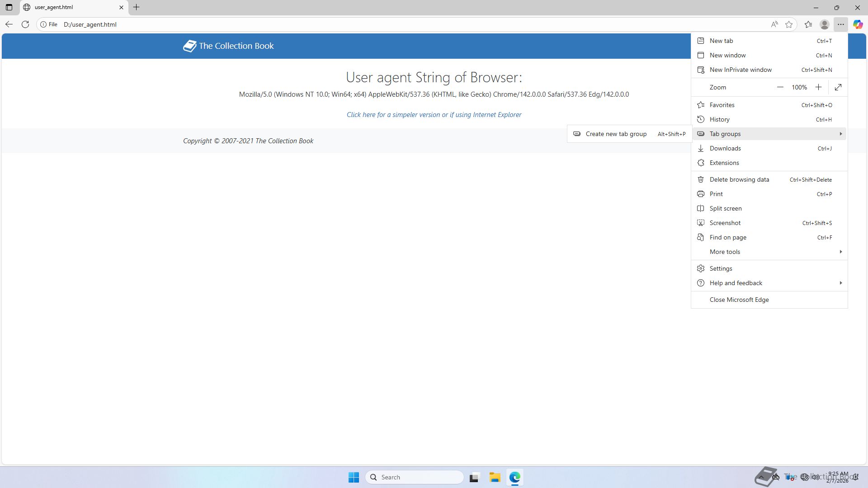
Task: Open the Settings menu entry
Action: (721, 268)
